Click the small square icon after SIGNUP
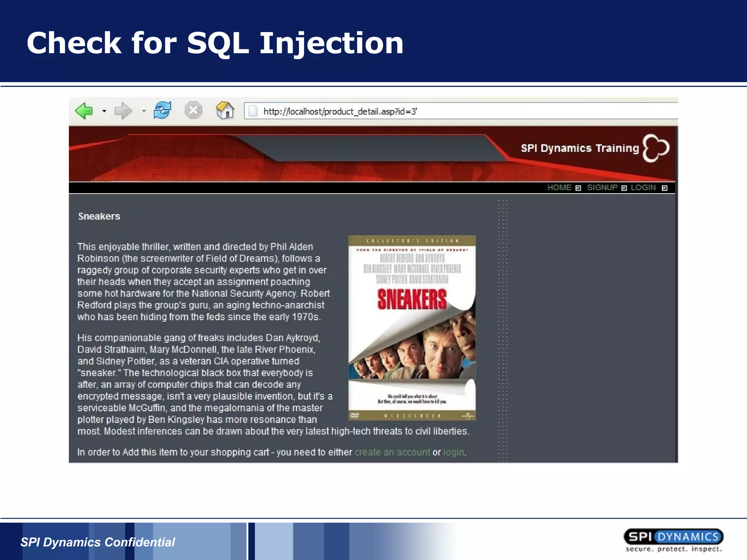This screenshot has height=560, width=747. tap(624, 188)
